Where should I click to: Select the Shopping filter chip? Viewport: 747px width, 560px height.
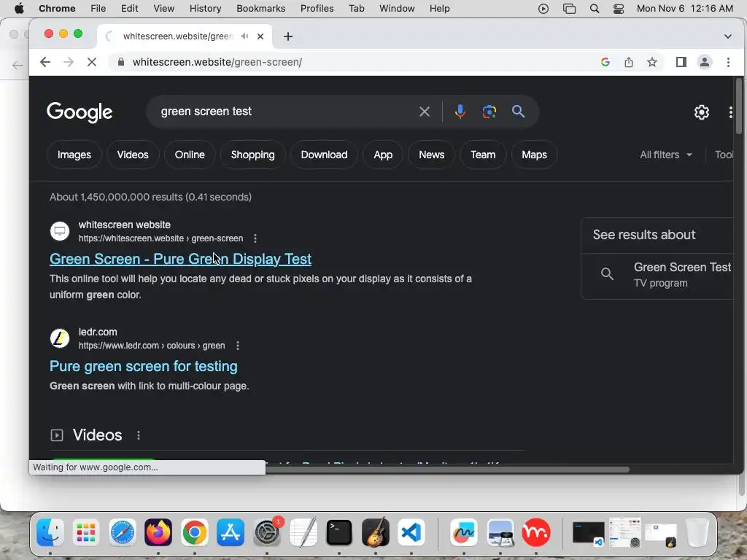click(x=253, y=155)
